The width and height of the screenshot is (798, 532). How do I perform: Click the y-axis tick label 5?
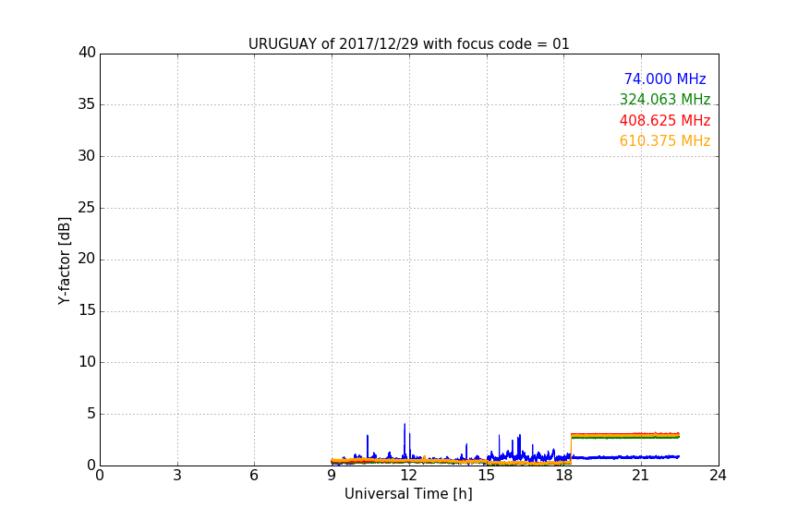click(91, 414)
